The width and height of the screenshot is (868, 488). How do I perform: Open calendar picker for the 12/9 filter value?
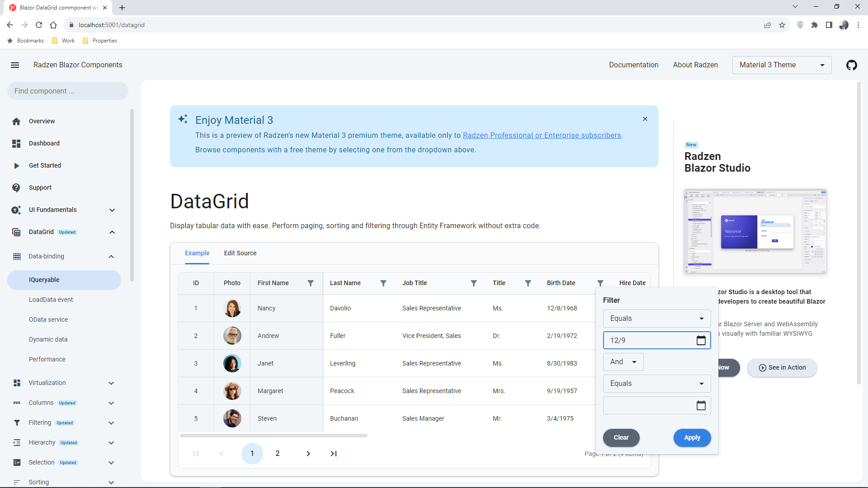701,341
